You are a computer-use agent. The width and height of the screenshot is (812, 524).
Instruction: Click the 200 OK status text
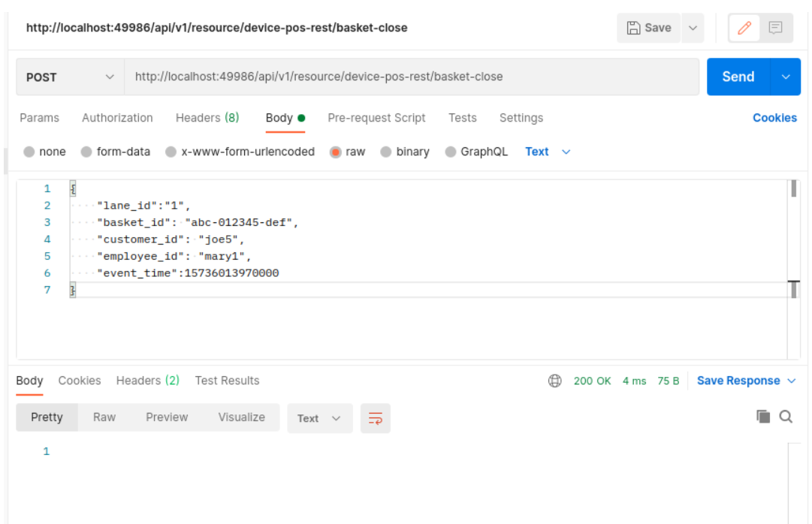pyautogui.click(x=593, y=381)
